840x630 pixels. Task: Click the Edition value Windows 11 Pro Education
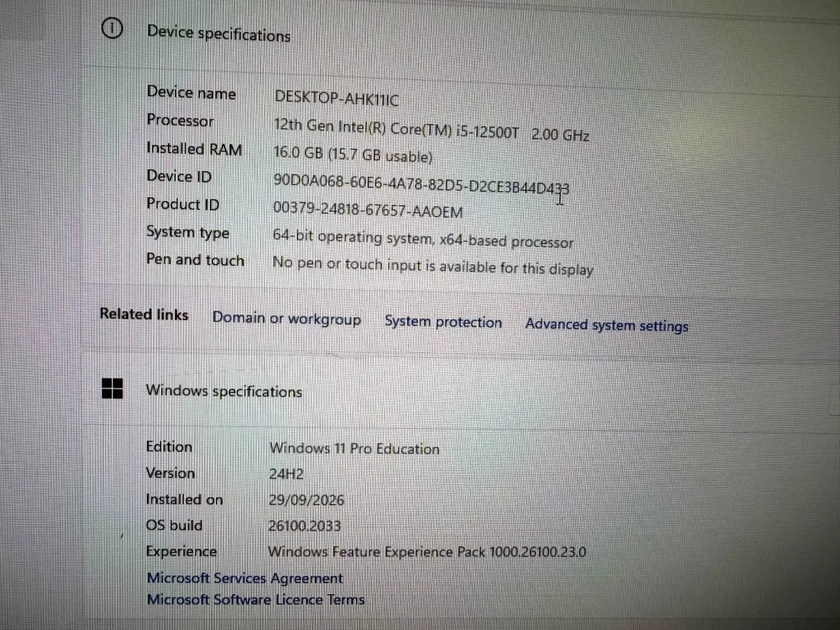point(354,448)
